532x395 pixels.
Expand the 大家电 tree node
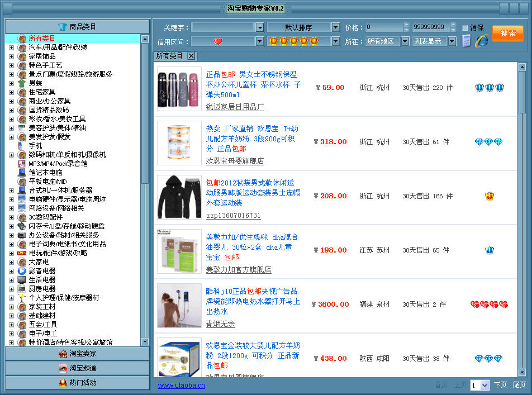[11, 262]
